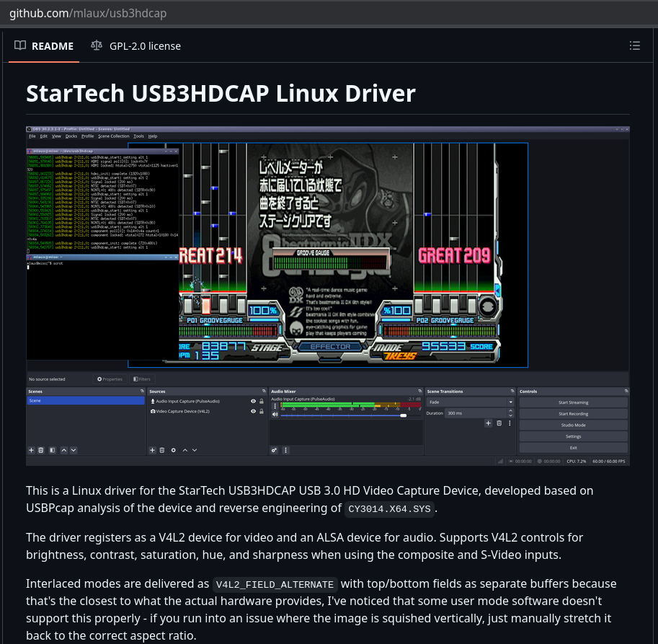
Task: Increase transition Duration with up arrow
Action: [x=510, y=410]
